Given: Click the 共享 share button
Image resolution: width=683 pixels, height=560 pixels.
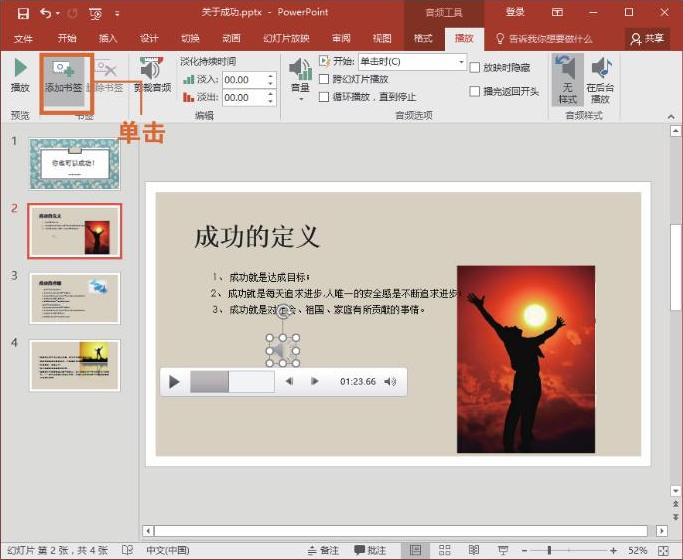Looking at the screenshot, I should 647,39.
